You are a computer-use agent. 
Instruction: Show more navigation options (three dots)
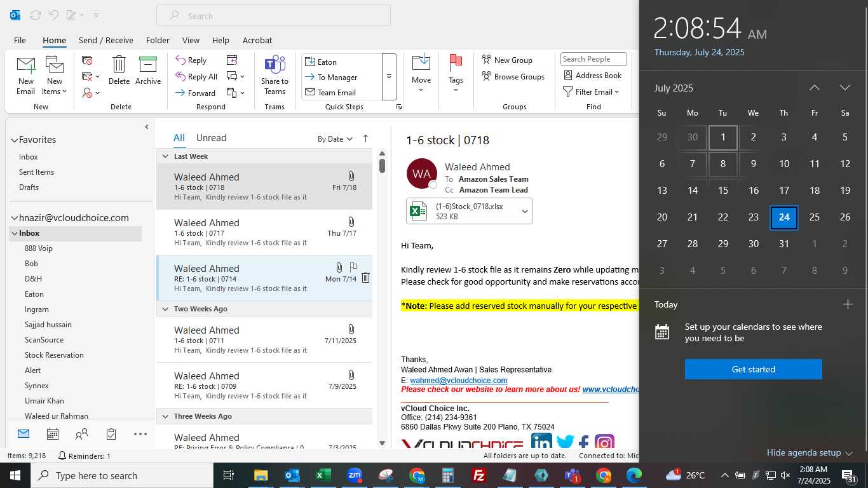140,434
